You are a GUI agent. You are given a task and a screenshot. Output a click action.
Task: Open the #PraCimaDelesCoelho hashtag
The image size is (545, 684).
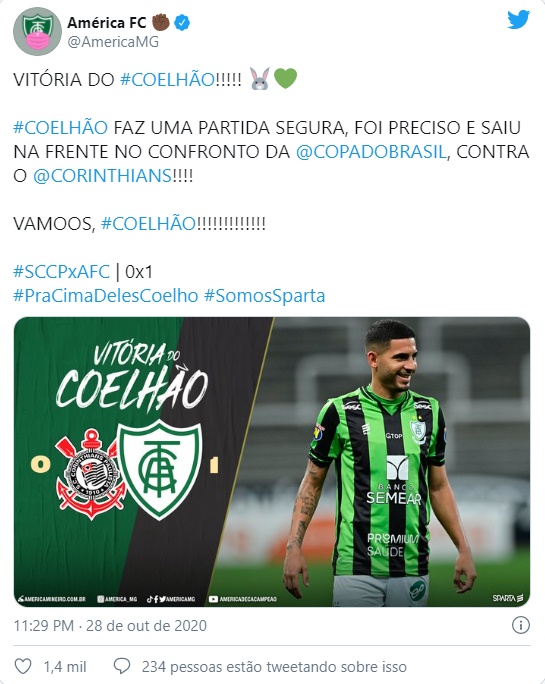click(x=106, y=296)
